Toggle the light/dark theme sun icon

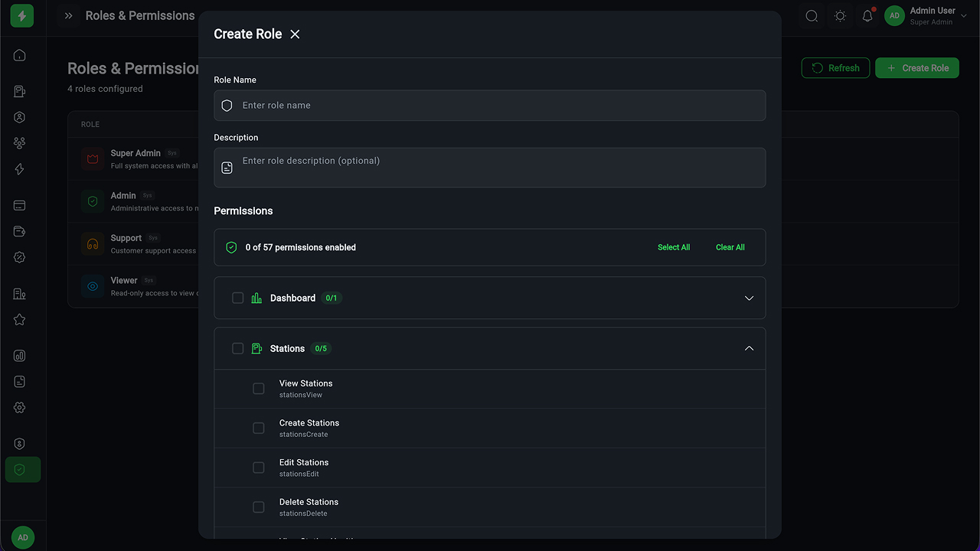tap(840, 16)
